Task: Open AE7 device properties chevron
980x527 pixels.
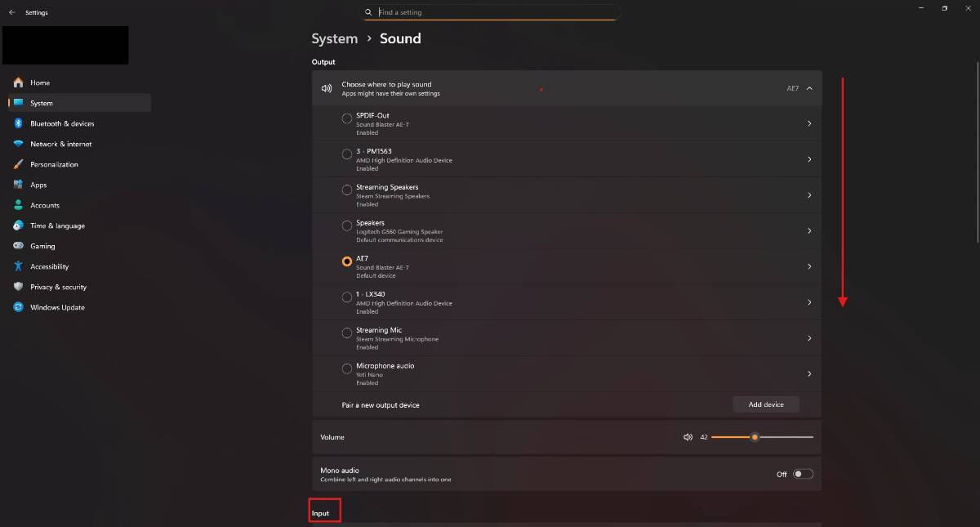Action: [x=809, y=266]
